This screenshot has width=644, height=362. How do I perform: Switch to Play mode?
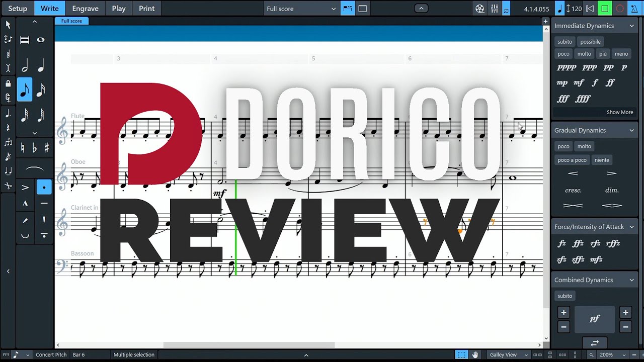pos(119,9)
